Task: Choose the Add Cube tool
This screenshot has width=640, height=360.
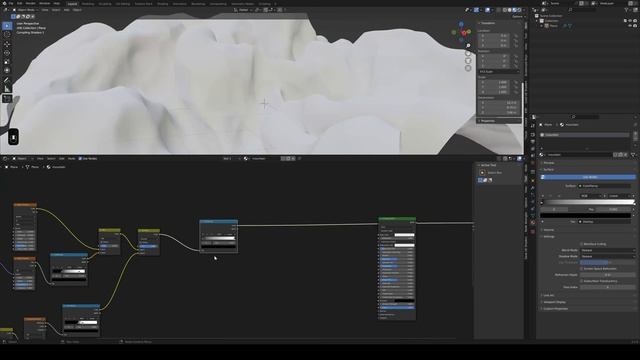Action: [7, 98]
